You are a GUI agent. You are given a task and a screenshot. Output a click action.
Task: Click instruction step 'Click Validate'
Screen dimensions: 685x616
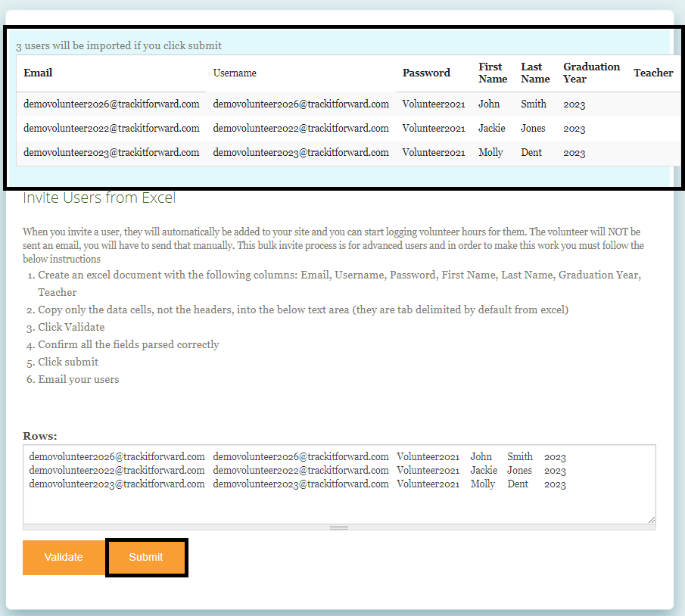[x=71, y=327]
